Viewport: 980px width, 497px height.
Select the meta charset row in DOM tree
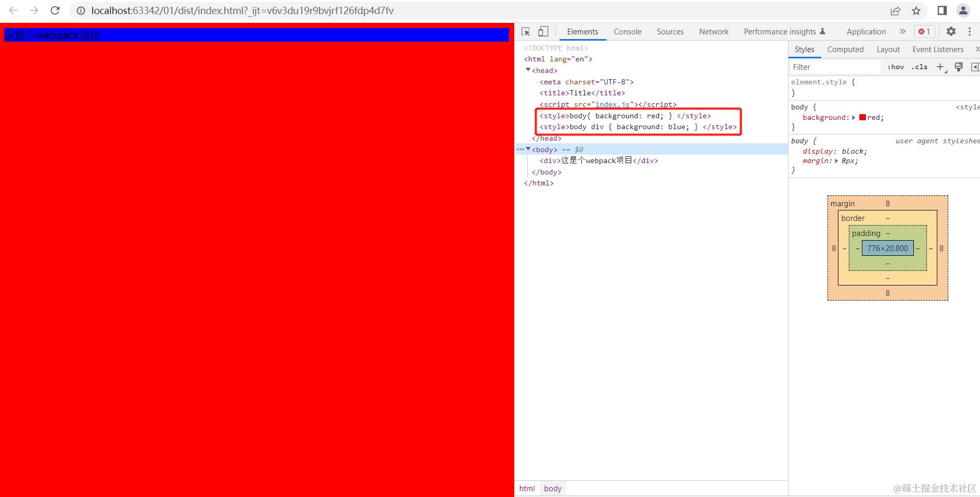click(x=587, y=82)
